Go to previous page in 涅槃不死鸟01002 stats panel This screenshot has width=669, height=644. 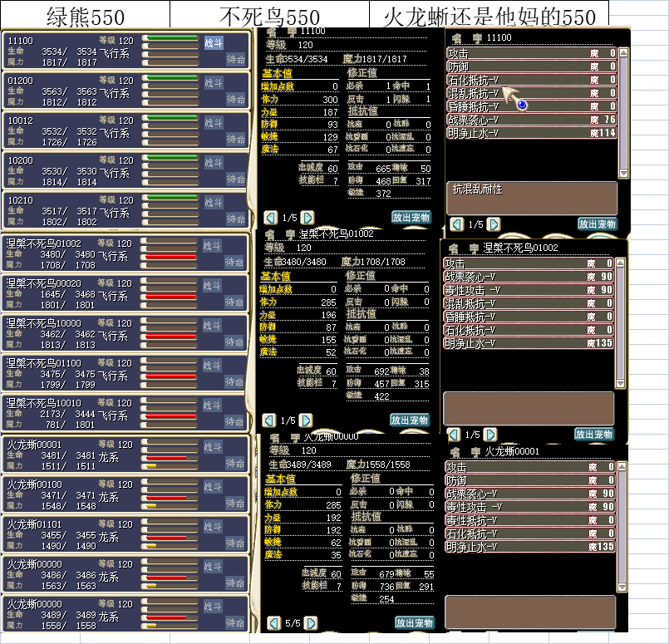(x=269, y=420)
